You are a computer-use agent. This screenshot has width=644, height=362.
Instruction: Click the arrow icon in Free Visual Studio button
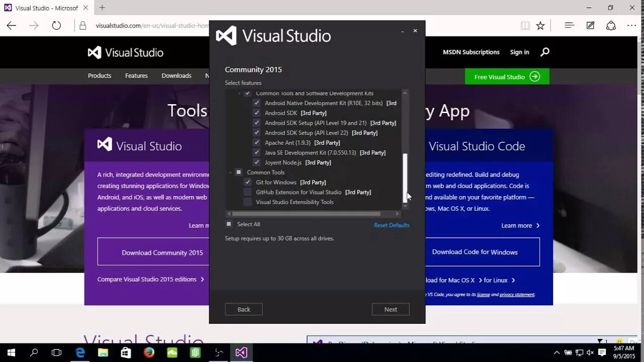point(535,76)
